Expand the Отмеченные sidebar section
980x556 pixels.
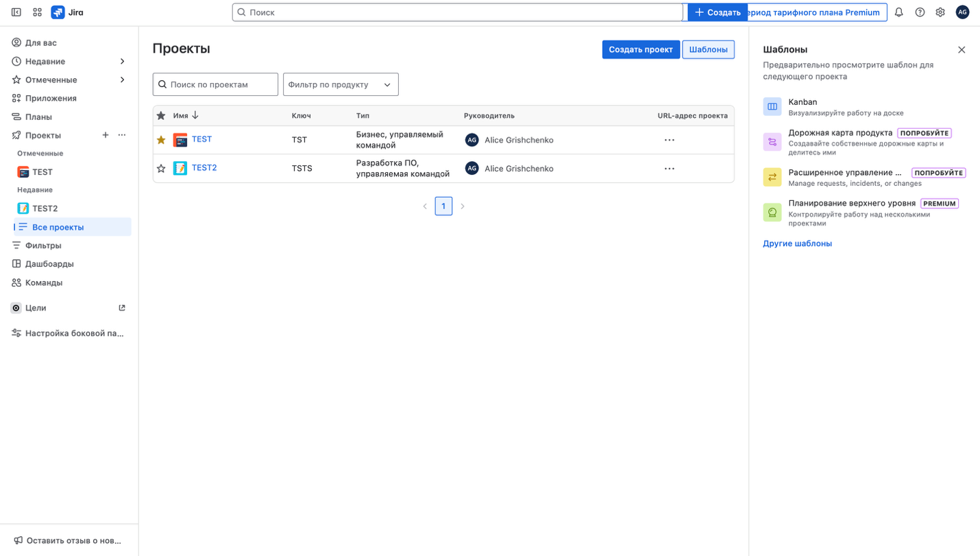click(x=122, y=80)
